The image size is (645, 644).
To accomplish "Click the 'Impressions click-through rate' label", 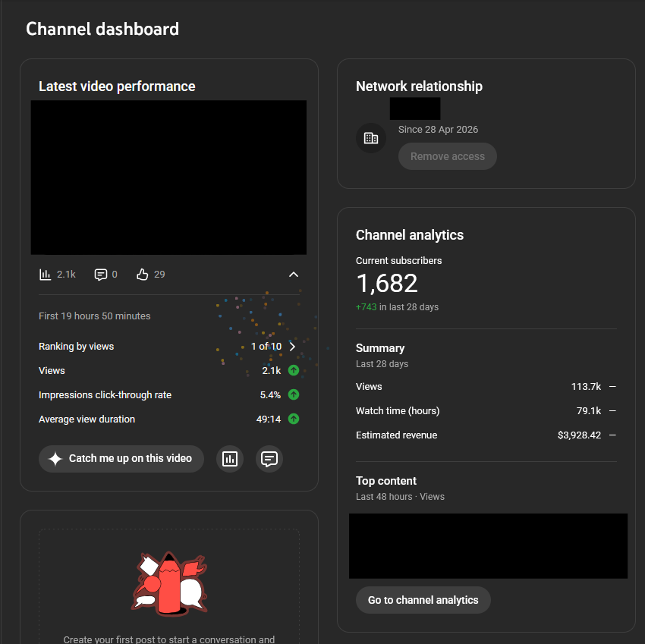I will coord(105,394).
